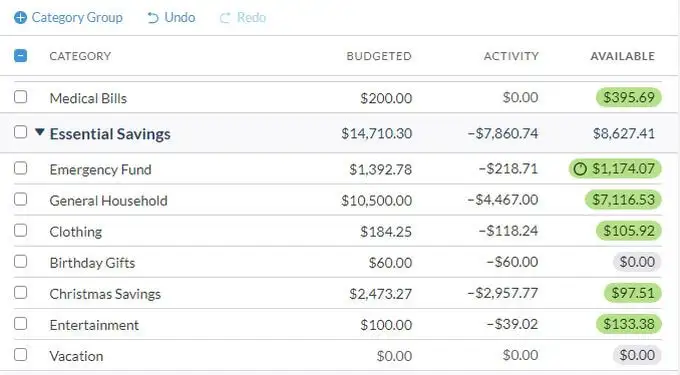Edit Clothing budgeted amount $184.25
The width and height of the screenshot is (680, 375).
(x=386, y=232)
